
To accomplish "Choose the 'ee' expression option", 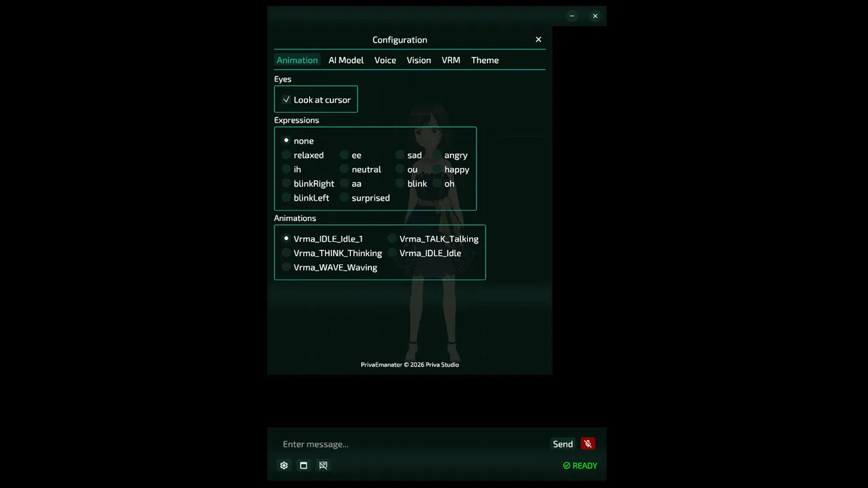I will [x=344, y=155].
